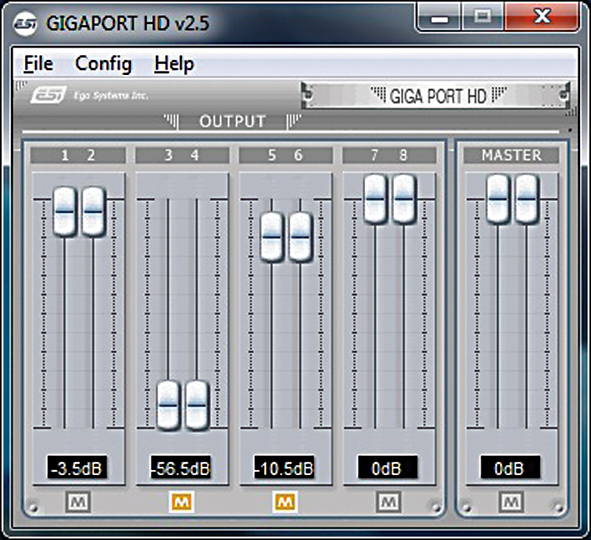The width and height of the screenshot is (591, 540).
Task: Maximize the GIGAPORT HD window
Action: (483, 17)
